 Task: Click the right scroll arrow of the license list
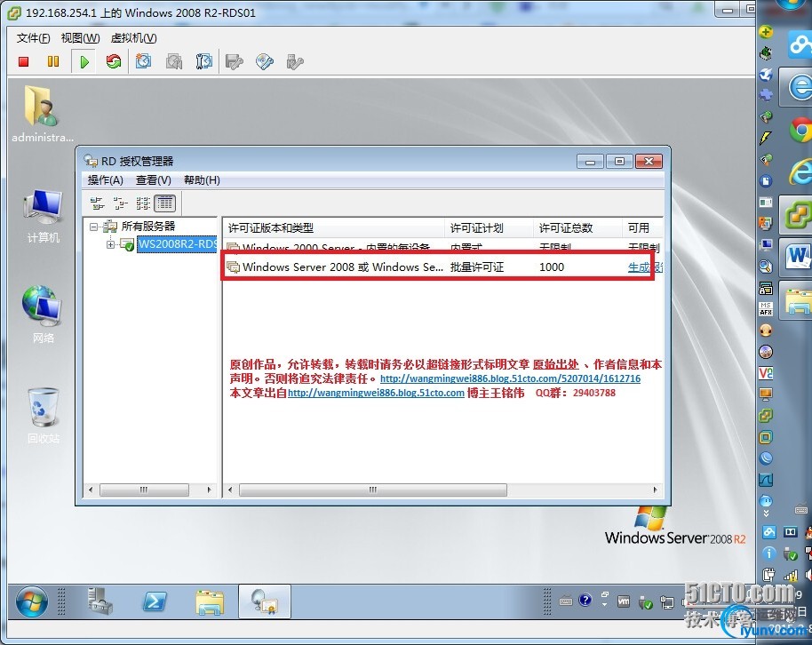(x=655, y=490)
